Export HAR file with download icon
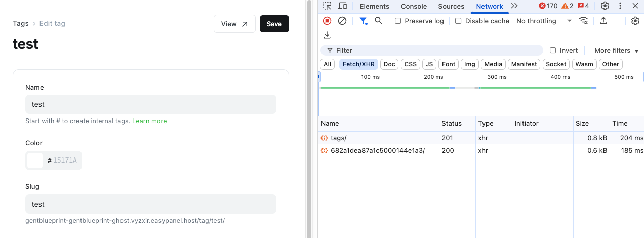The width and height of the screenshot is (644, 238). coord(327,35)
